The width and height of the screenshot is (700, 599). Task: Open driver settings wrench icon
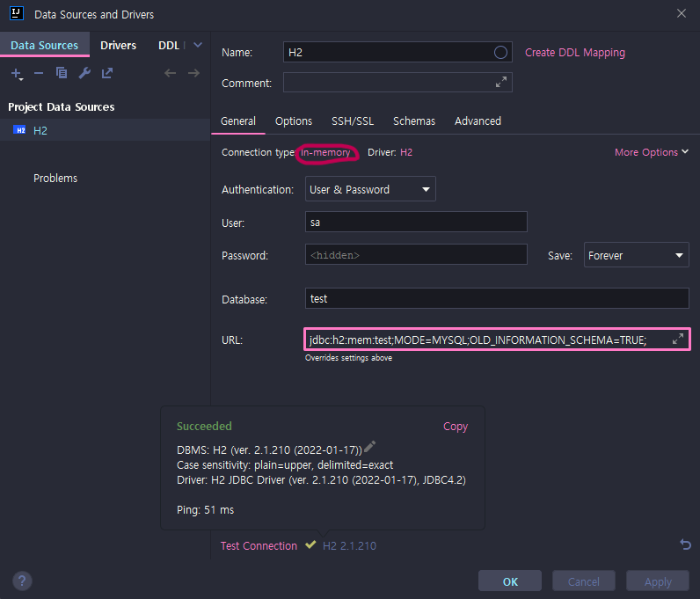pyautogui.click(x=84, y=73)
